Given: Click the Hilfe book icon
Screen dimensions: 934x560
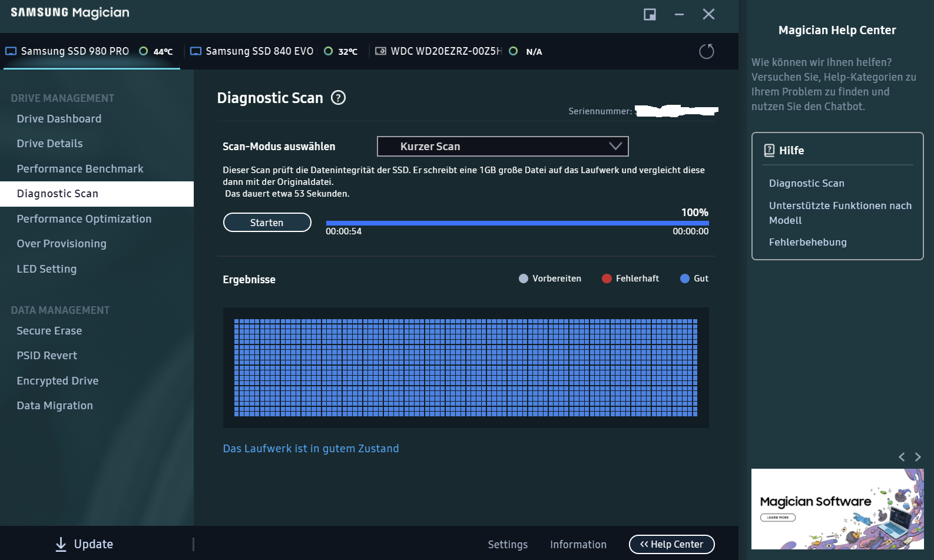Looking at the screenshot, I should tap(769, 150).
